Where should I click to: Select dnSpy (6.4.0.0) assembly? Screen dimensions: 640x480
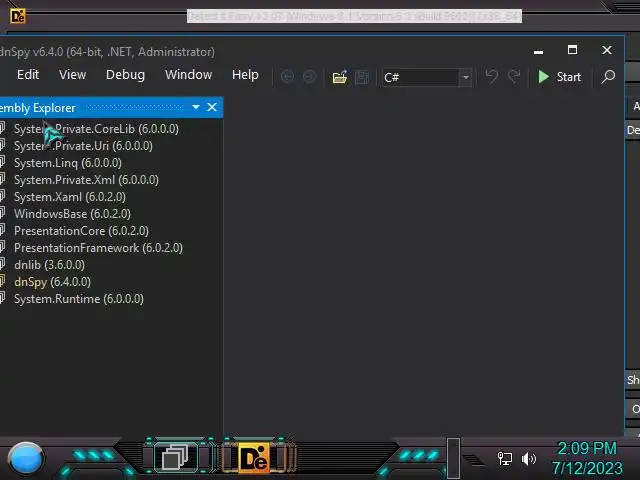(x=52, y=282)
